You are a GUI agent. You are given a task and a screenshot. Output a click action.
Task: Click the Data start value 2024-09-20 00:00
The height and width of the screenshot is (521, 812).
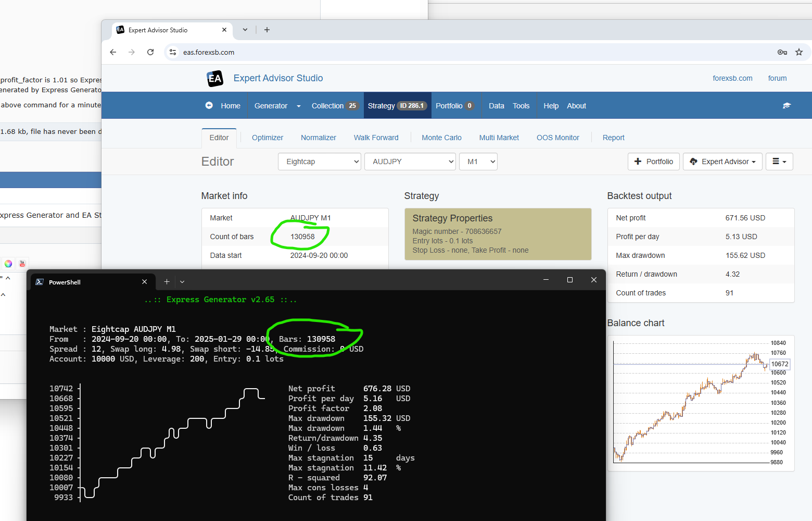(319, 255)
